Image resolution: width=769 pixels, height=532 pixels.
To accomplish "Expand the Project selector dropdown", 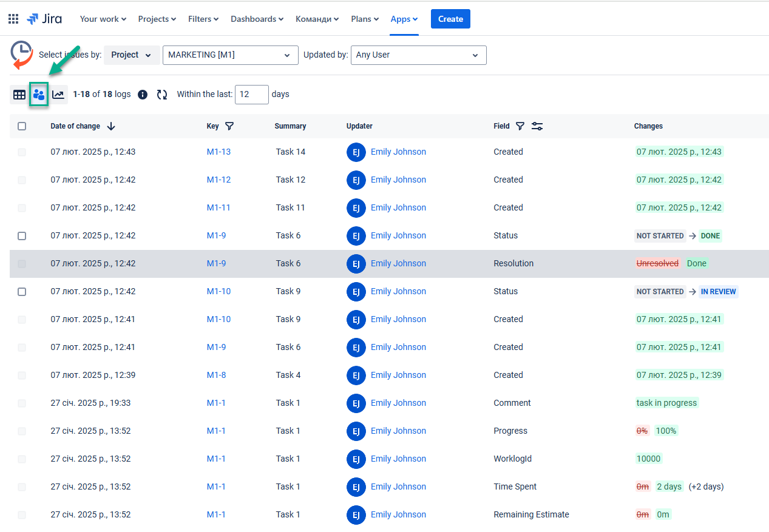I will click(132, 55).
